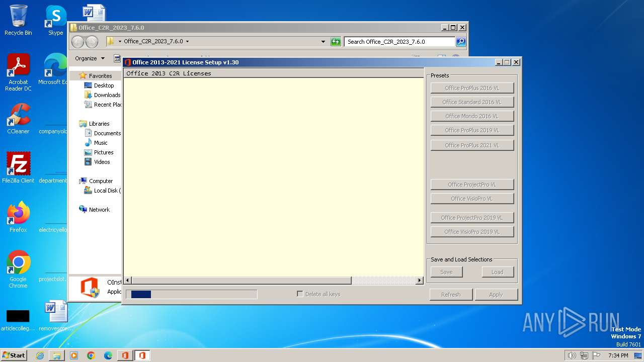The width and height of the screenshot is (644, 362).
Task: Click Action Center flag tray icon
Action: (x=597, y=355)
